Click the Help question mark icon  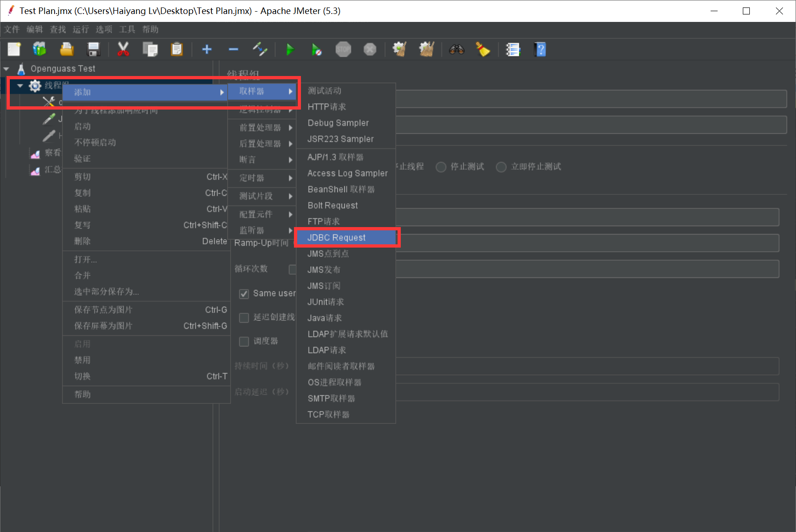(540, 49)
